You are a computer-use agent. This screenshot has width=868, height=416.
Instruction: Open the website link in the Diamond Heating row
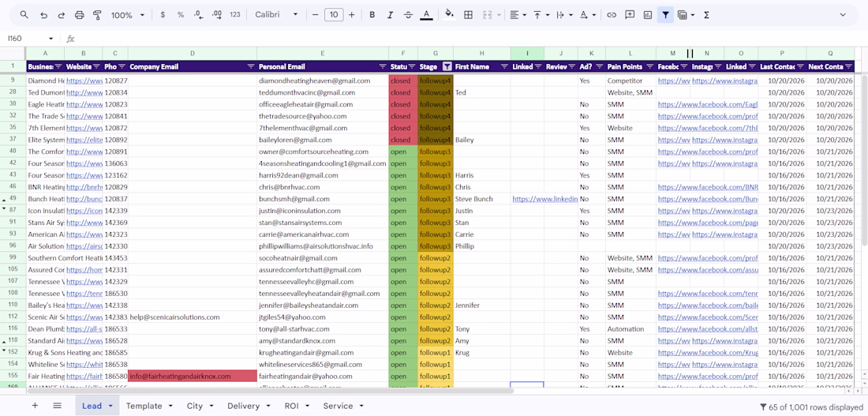(84, 81)
